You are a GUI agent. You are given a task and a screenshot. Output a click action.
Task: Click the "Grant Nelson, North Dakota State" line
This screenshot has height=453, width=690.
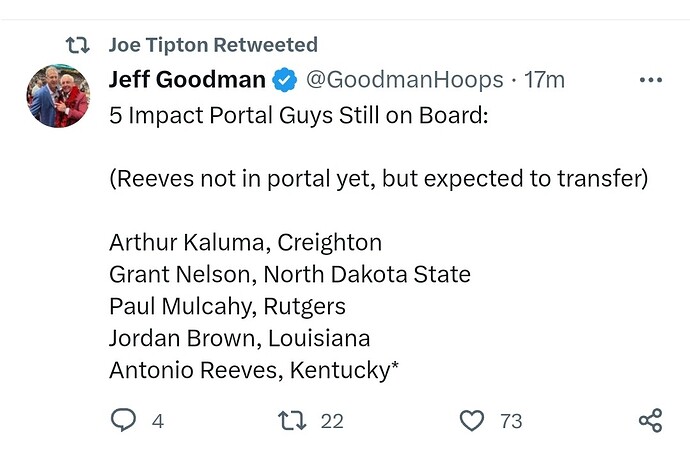290,274
